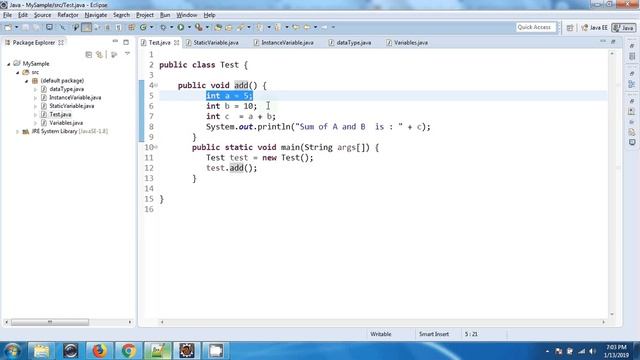The width and height of the screenshot is (640, 360).
Task: Click the Quick Access search field
Action: click(536, 27)
